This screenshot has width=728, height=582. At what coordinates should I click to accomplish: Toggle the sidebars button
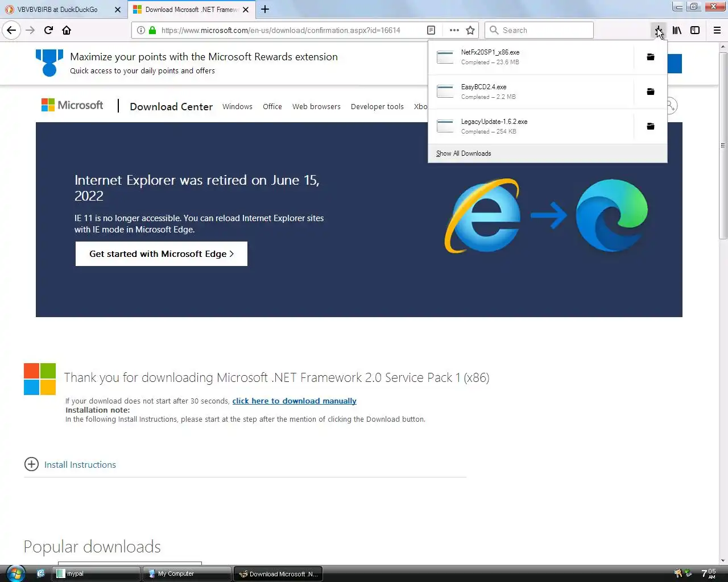pyautogui.click(x=695, y=30)
